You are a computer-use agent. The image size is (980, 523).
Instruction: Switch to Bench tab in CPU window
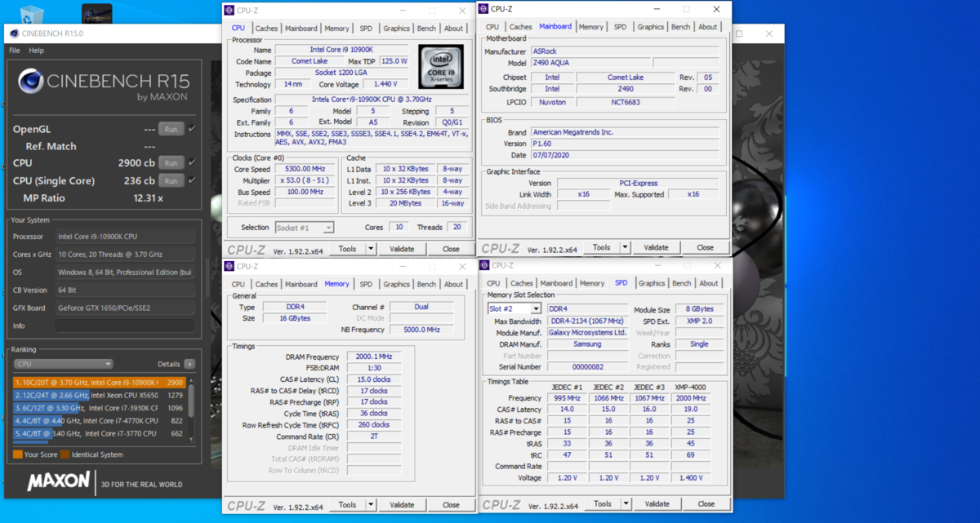(426, 28)
